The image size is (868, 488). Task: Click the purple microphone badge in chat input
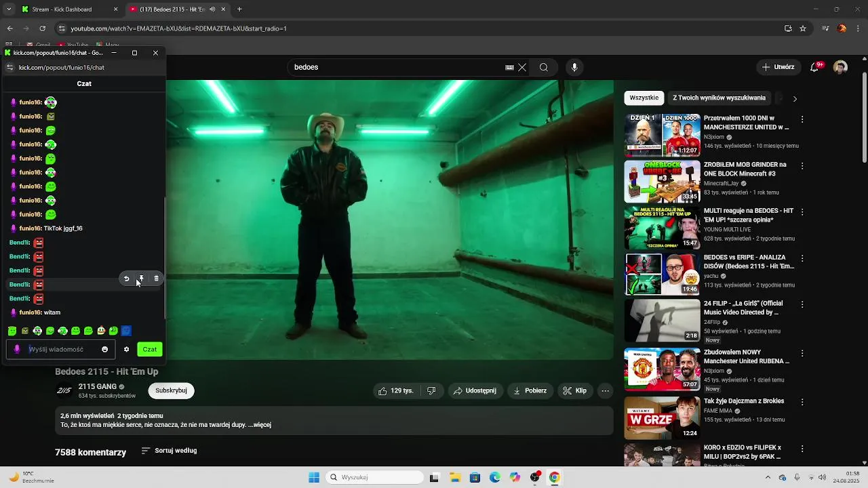[x=18, y=350]
